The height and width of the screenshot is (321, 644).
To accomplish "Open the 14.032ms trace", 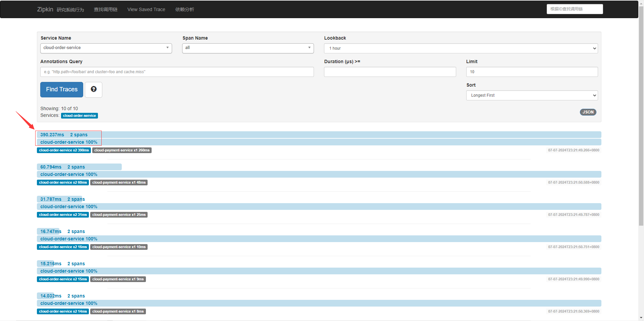I will pos(319,300).
